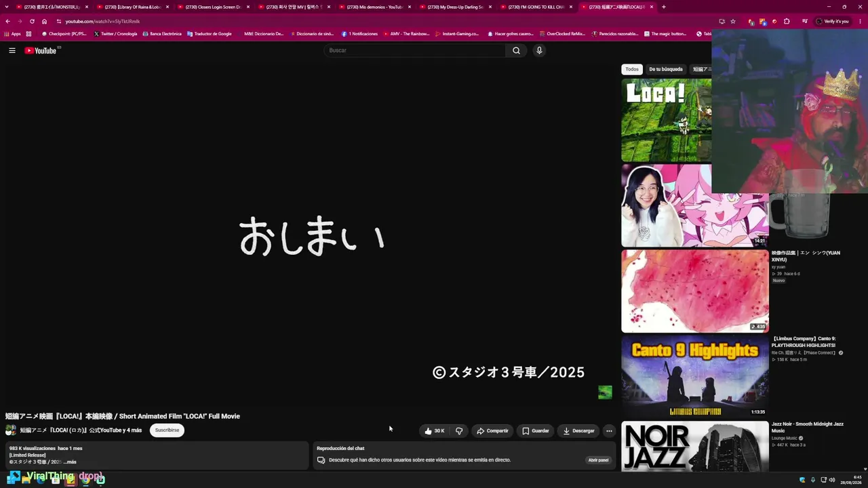Go back with the browser back arrow

pyautogui.click(x=8, y=21)
